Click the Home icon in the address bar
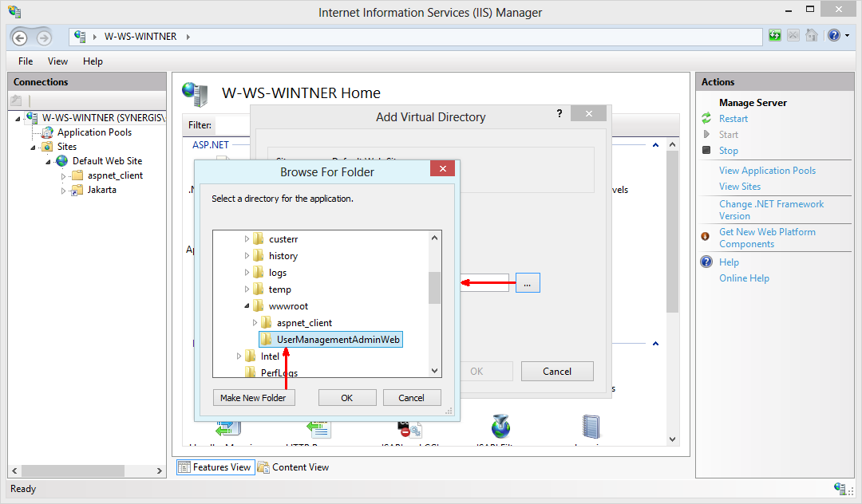Viewport: 862px width, 504px height. coord(79,36)
